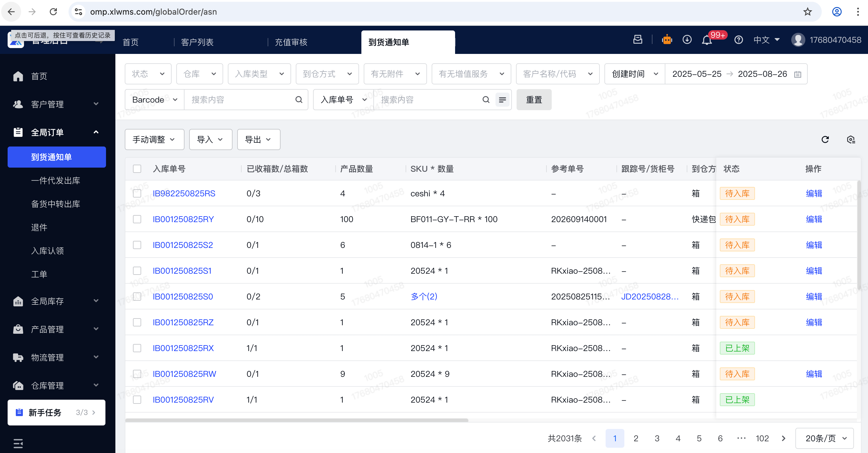The width and height of the screenshot is (868, 453).
Task: Open 备货中转出库 in the sidebar
Action: point(56,204)
